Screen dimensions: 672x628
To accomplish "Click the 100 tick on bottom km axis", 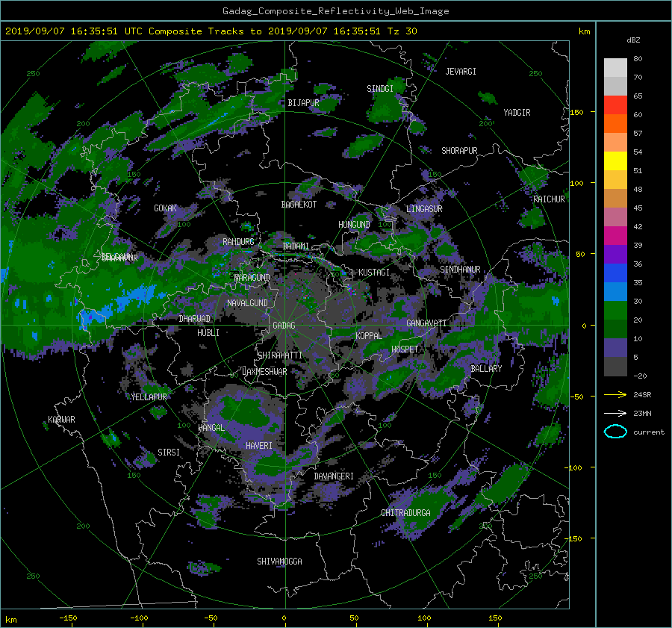I will coord(424,618).
